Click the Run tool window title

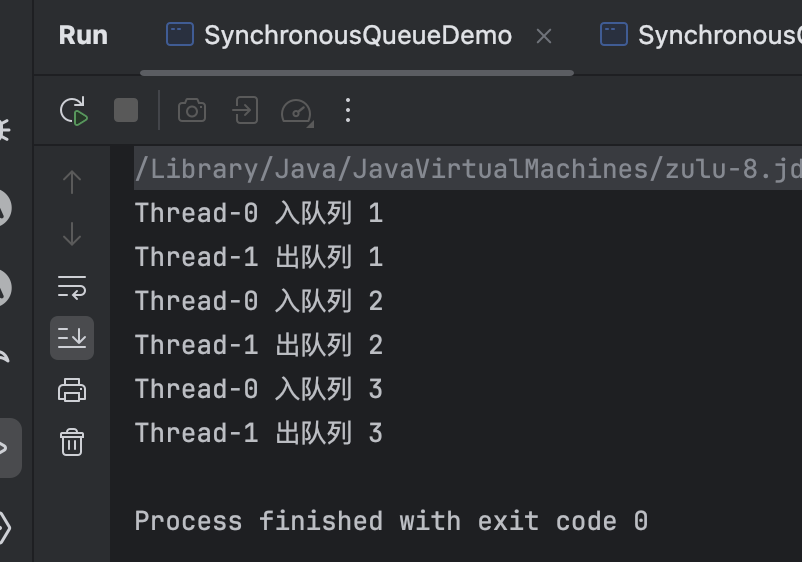(83, 35)
